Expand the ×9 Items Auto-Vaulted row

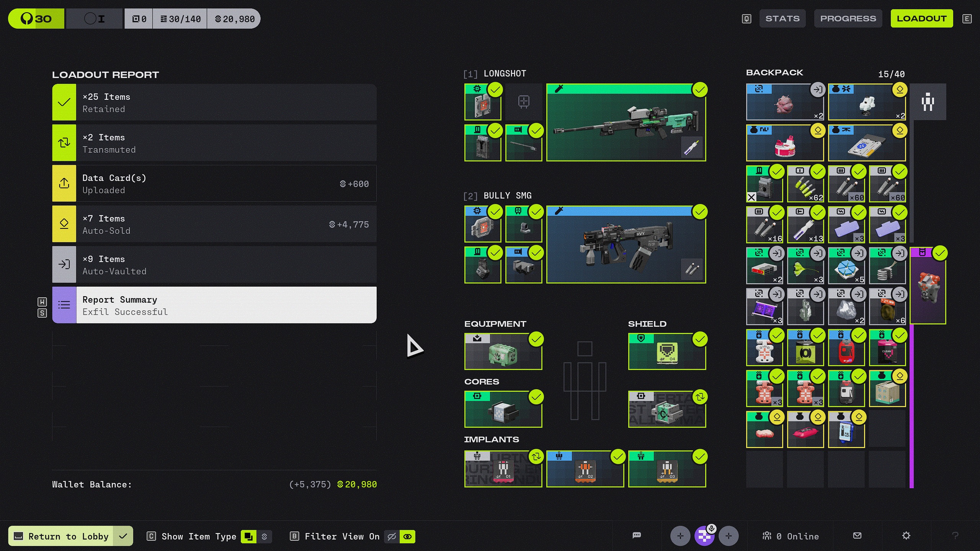(214, 264)
